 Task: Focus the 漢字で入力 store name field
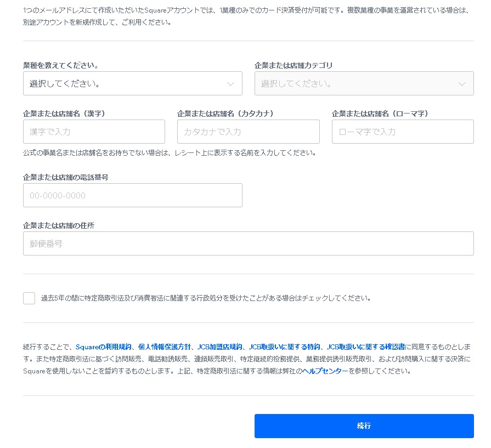click(94, 132)
